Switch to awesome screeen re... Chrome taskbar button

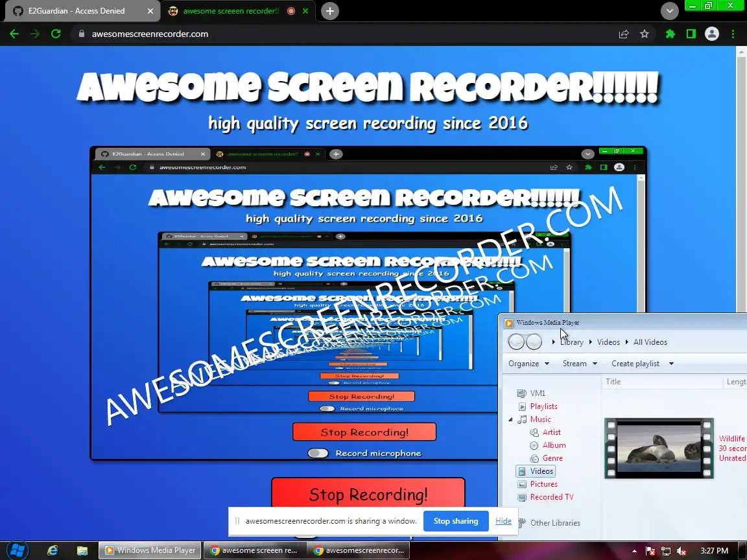click(255, 550)
